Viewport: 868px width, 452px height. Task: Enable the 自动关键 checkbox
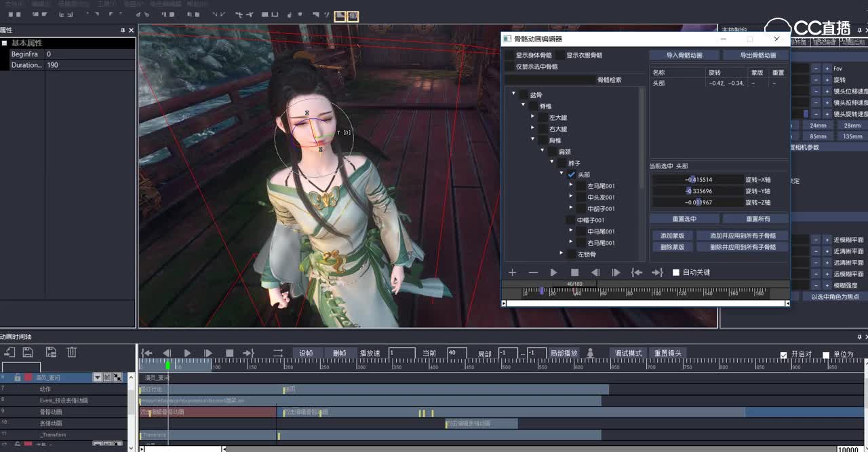pyautogui.click(x=676, y=272)
